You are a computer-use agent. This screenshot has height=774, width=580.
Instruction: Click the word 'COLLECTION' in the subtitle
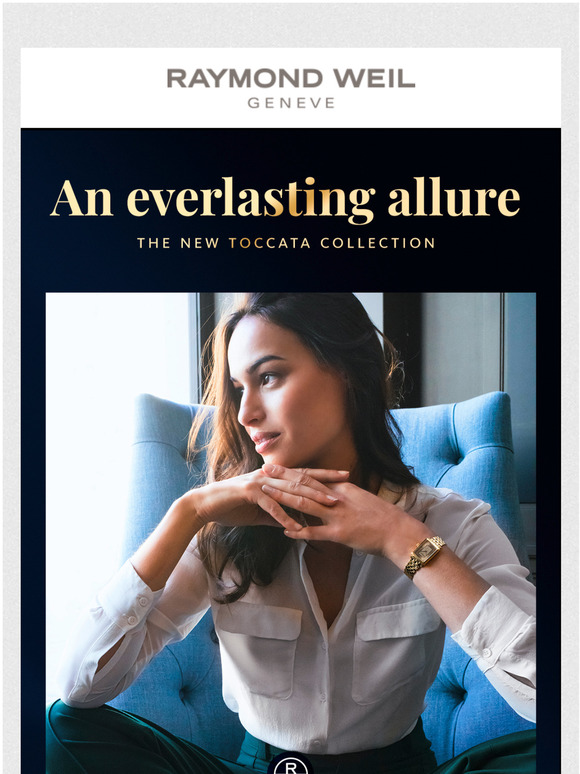pyautogui.click(x=378, y=243)
